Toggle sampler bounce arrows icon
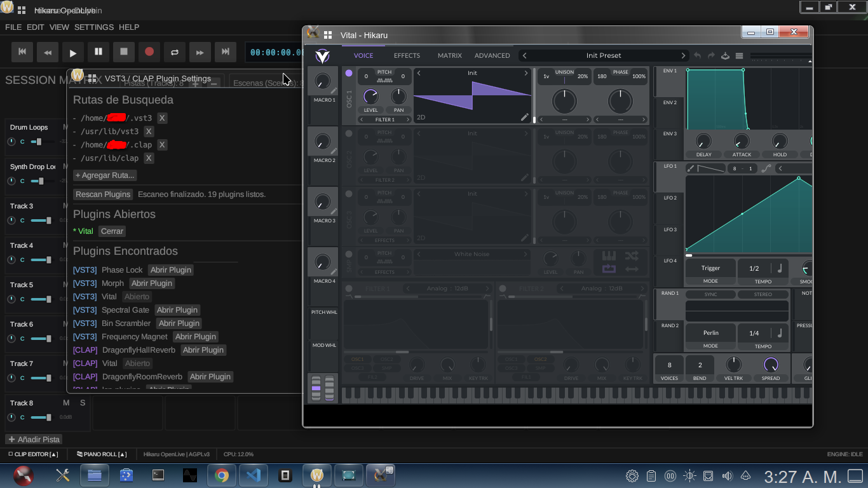Viewport: 868px width, 488px height. (632, 269)
